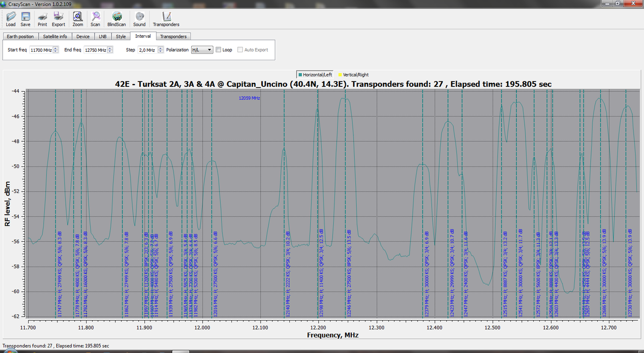Open the Load file icon
This screenshot has height=353, width=644.
pyautogui.click(x=11, y=19)
